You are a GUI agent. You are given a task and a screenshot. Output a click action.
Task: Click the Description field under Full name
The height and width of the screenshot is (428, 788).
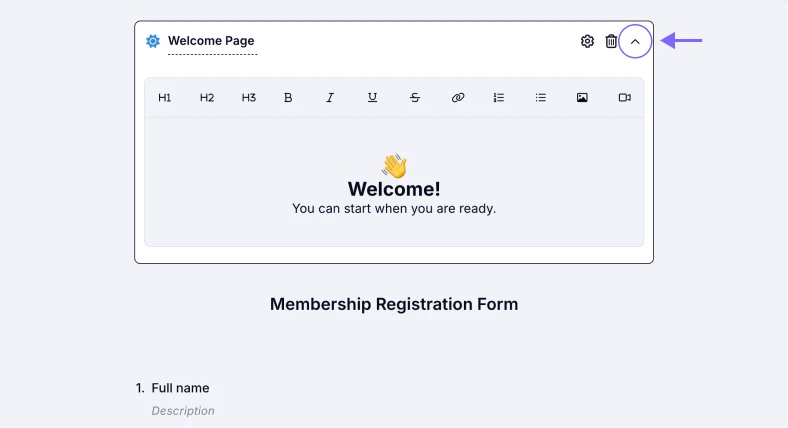(183, 411)
